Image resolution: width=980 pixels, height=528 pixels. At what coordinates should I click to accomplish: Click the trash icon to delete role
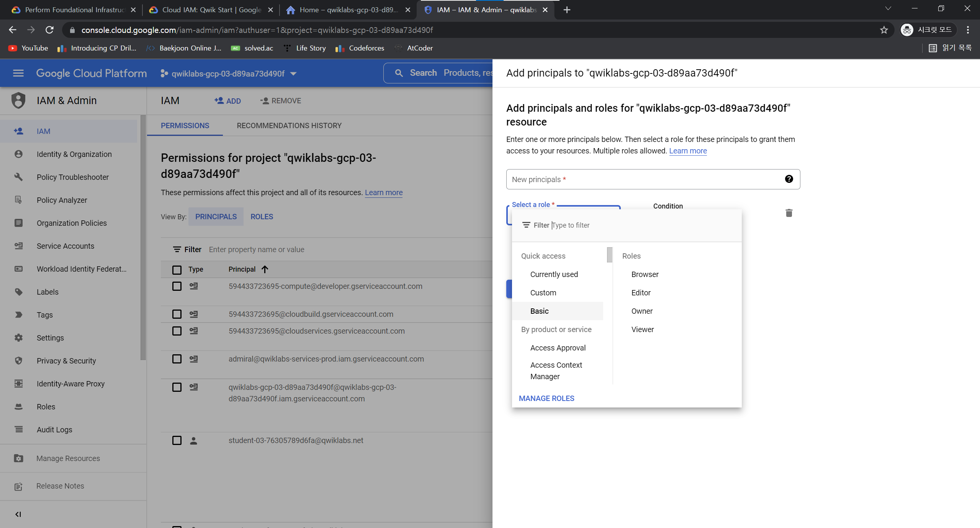coord(789,213)
